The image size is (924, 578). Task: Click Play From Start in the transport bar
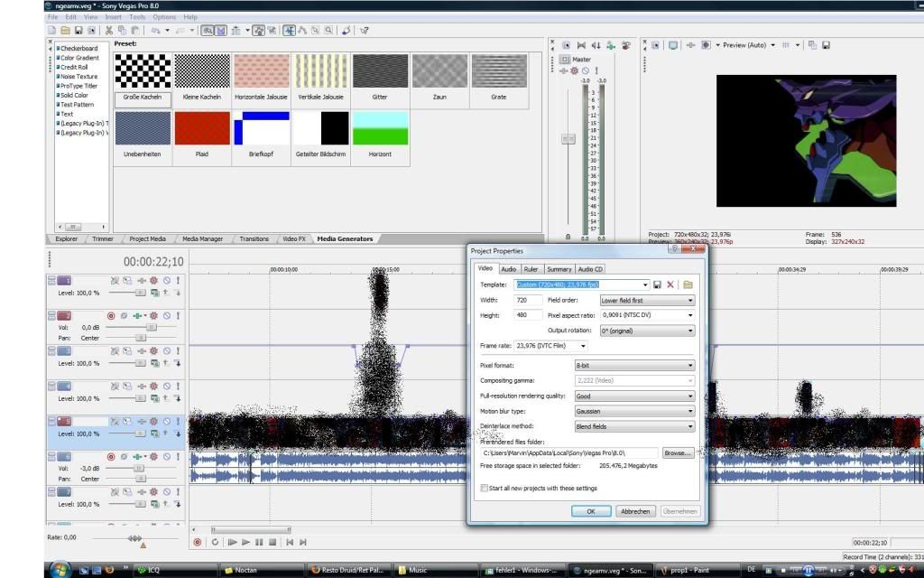[x=232, y=542]
